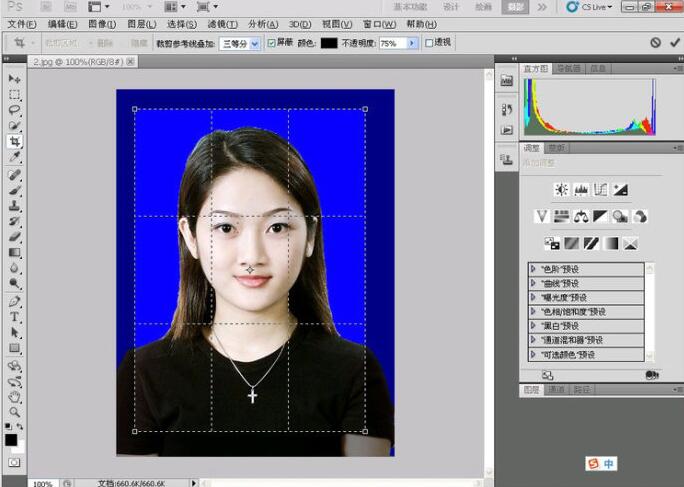Expand the "色阶"预设 presets list

[535, 269]
